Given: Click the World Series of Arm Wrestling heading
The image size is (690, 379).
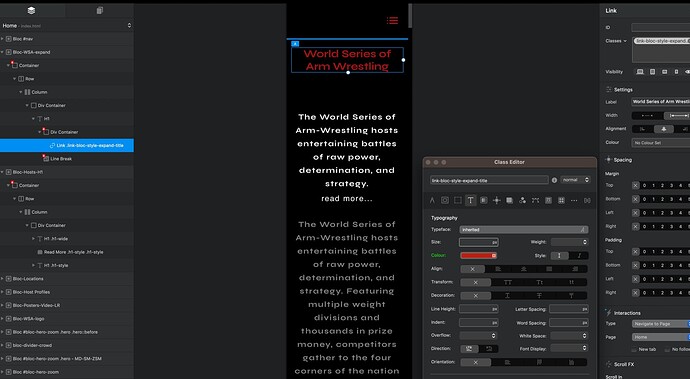Looking at the screenshot, I should [347, 60].
